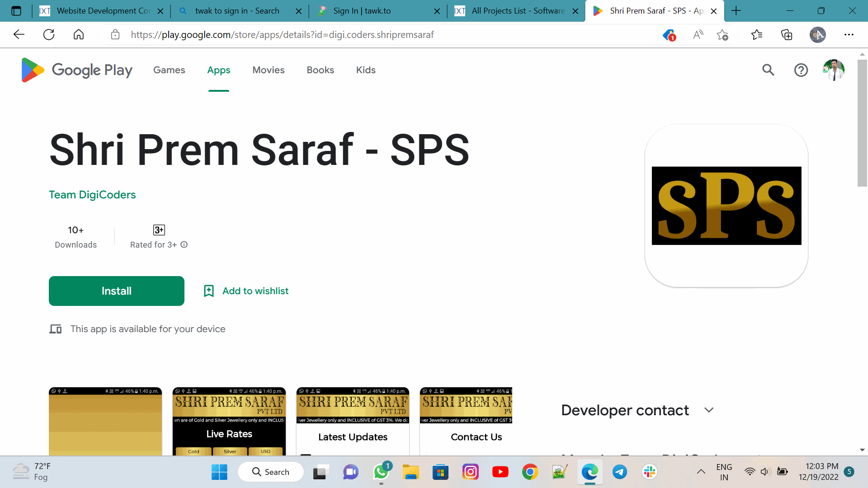This screenshot has width=868, height=488.
Task: Open Google Play help center
Action: coord(801,70)
